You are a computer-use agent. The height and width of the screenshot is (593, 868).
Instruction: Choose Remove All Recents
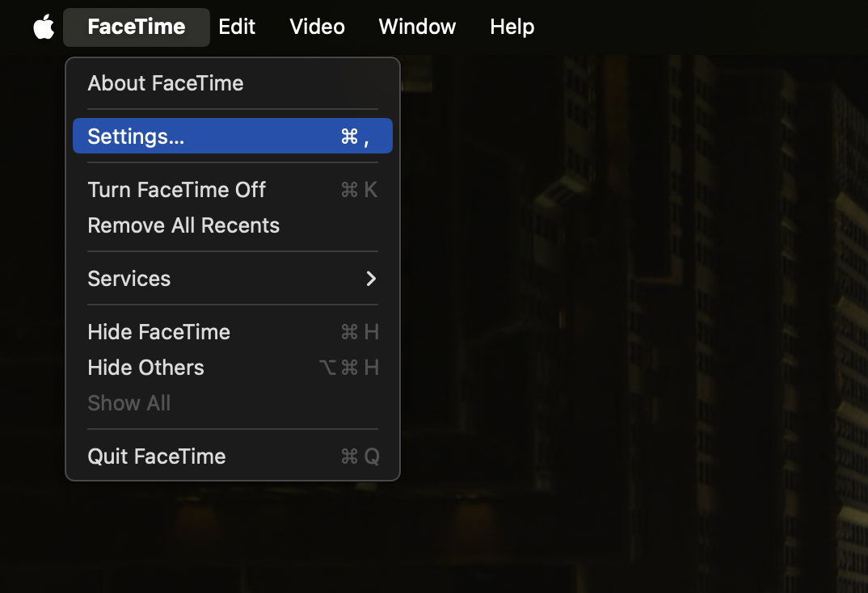click(183, 225)
